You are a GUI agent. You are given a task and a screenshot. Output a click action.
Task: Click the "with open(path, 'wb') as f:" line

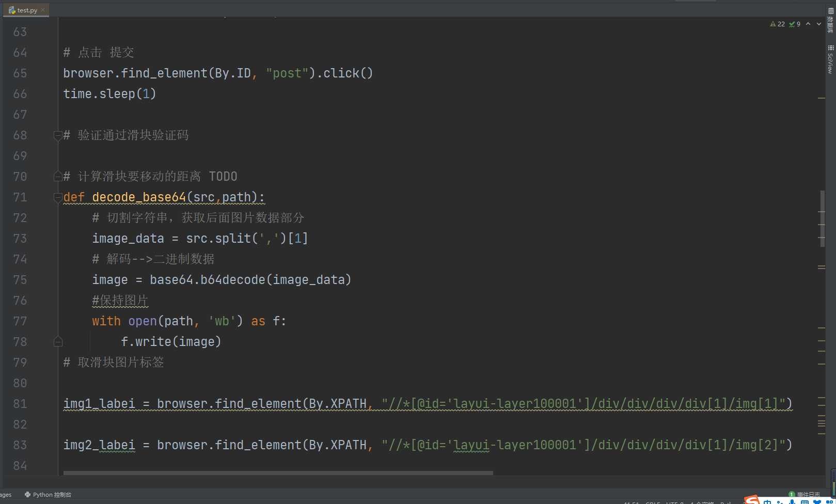[189, 321]
